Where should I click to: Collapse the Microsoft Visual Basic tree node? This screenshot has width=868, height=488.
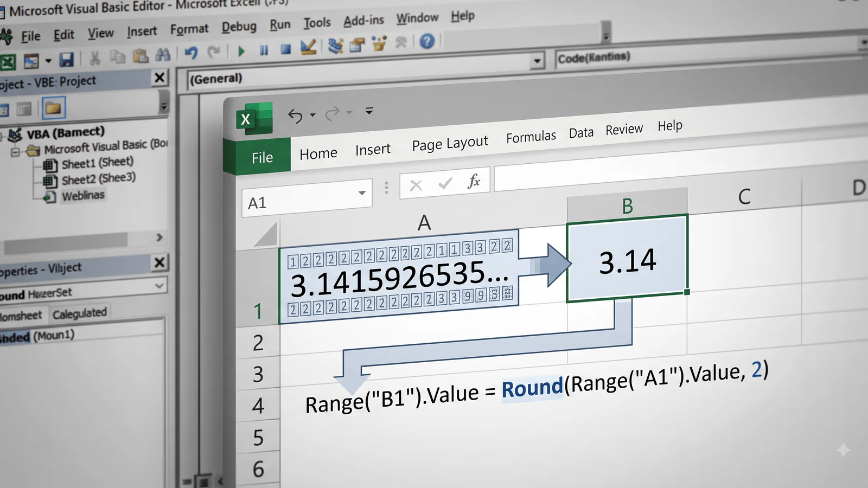[15, 152]
